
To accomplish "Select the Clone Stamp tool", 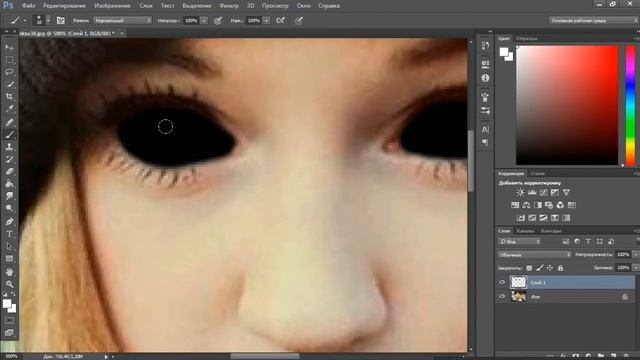I will tap(9, 147).
